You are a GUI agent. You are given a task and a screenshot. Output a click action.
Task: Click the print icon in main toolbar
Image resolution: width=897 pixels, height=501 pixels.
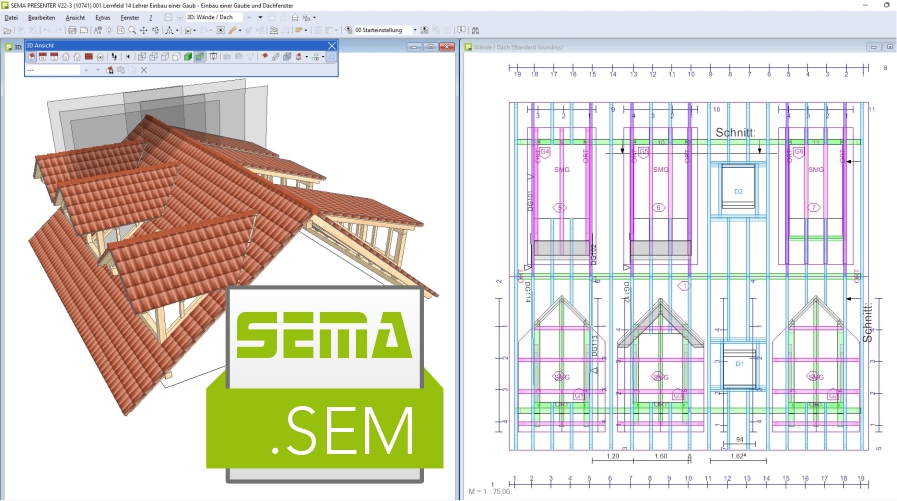pos(72,31)
